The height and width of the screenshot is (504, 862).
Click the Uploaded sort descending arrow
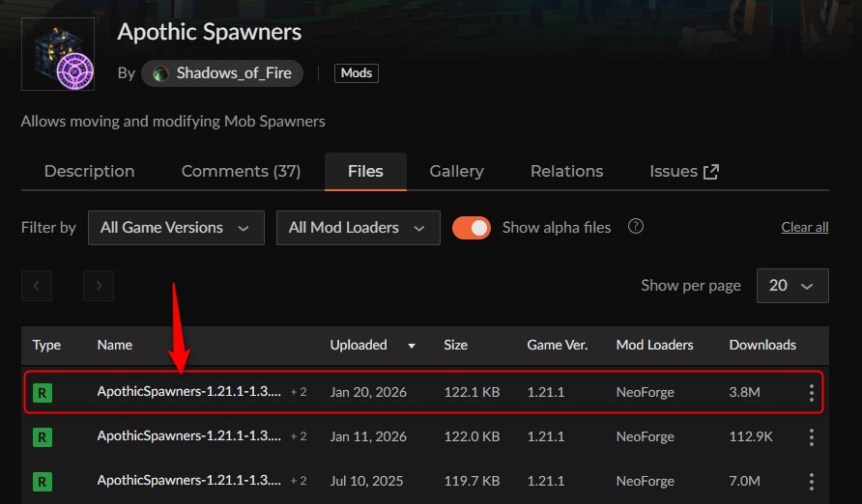tap(412, 346)
